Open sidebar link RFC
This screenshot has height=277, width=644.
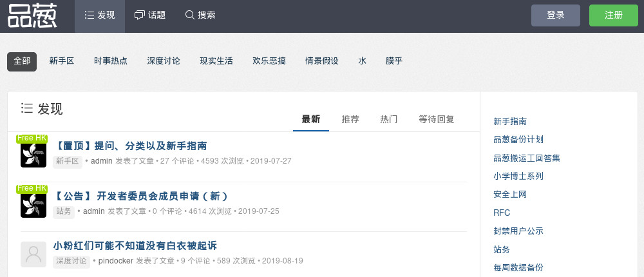pyautogui.click(x=502, y=213)
